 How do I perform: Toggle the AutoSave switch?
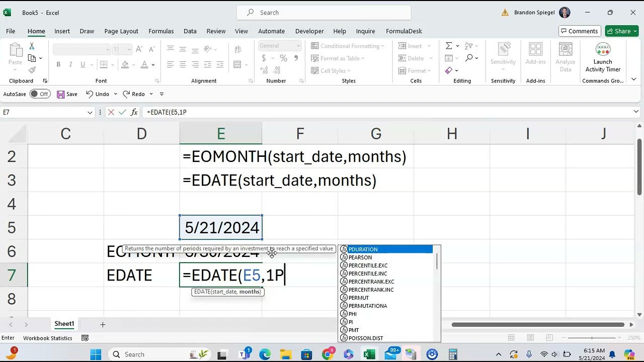pyautogui.click(x=40, y=94)
